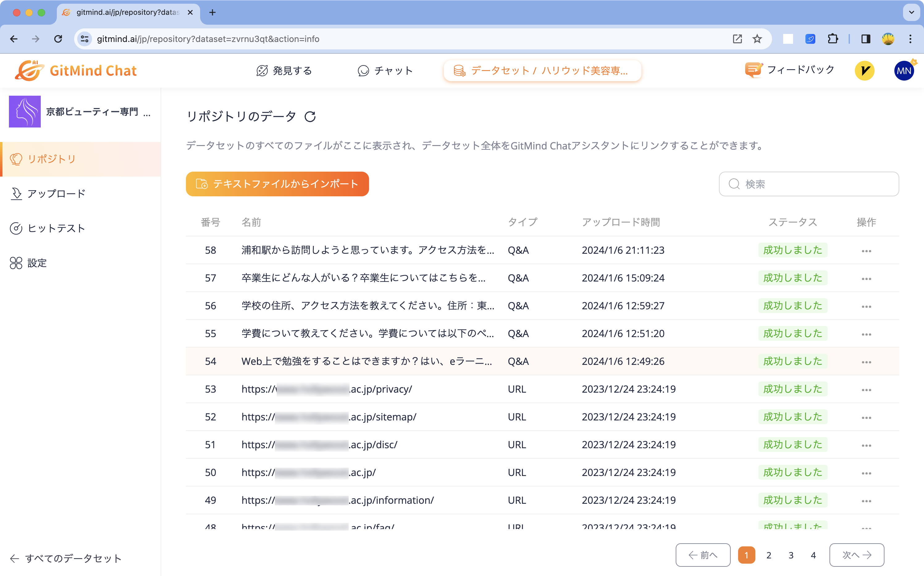The width and height of the screenshot is (924, 576).
Task: Switch to the チャット tab
Action: click(385, 70)
